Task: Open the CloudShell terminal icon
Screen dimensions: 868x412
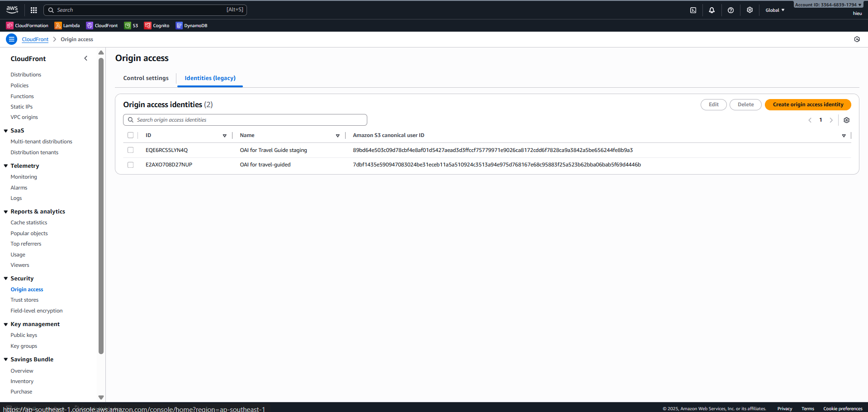Action: click(693, 9)
